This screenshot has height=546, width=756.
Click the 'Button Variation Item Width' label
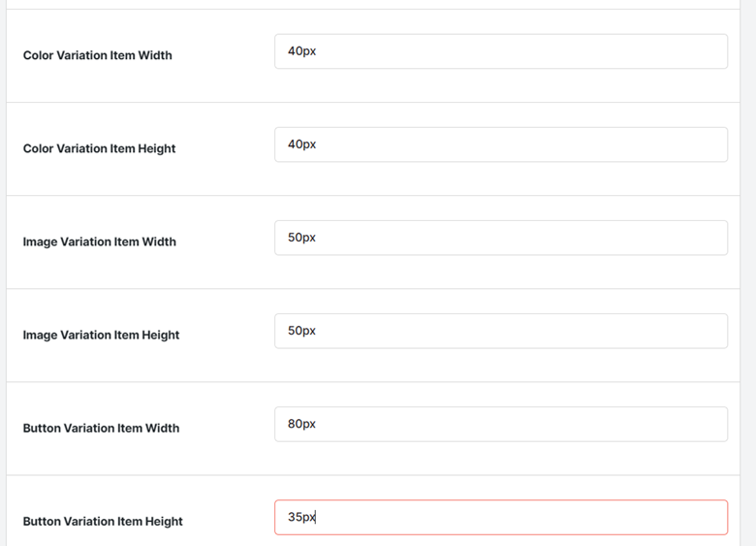101,429
